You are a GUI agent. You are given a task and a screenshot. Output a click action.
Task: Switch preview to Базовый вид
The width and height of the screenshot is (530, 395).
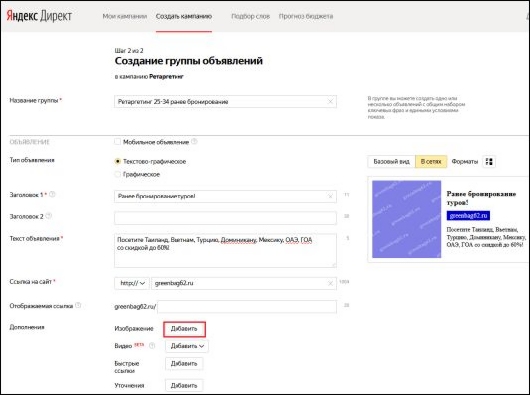(x=391, y=162)
